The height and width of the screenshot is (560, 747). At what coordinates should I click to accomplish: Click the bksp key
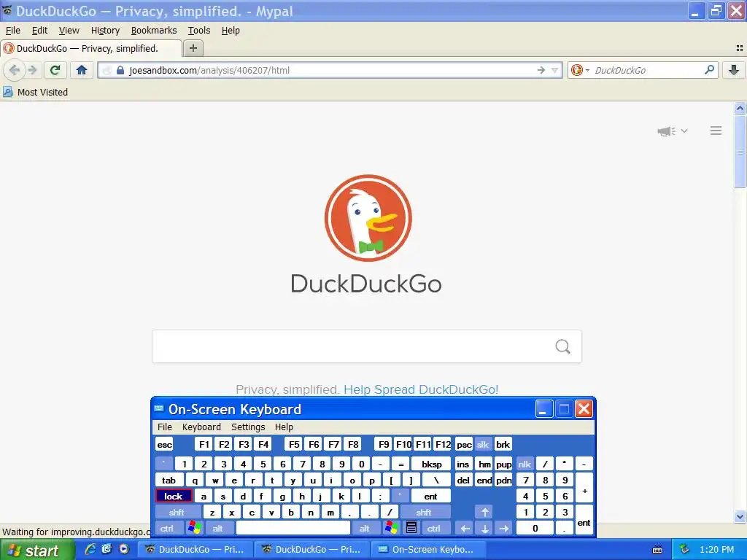click(x=431, y=464)
